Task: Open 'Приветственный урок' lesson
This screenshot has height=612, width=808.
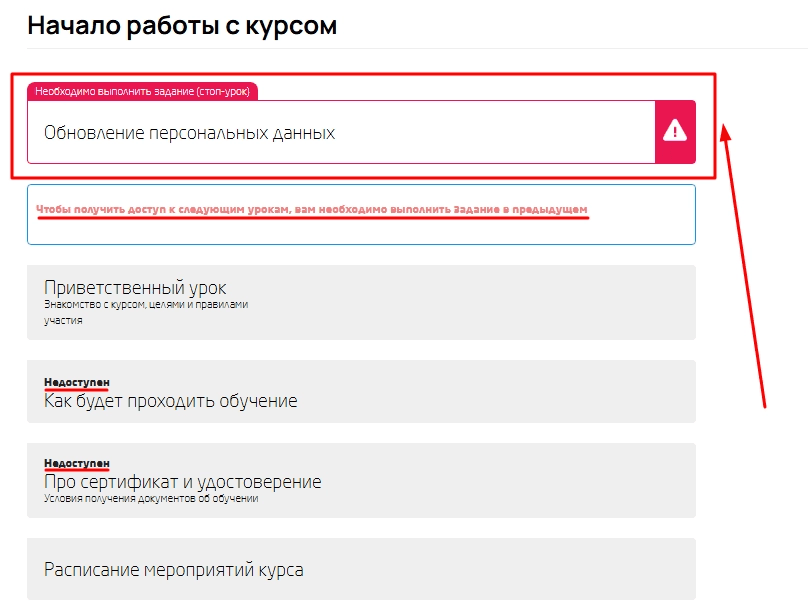Action: [x=361, y=302]
